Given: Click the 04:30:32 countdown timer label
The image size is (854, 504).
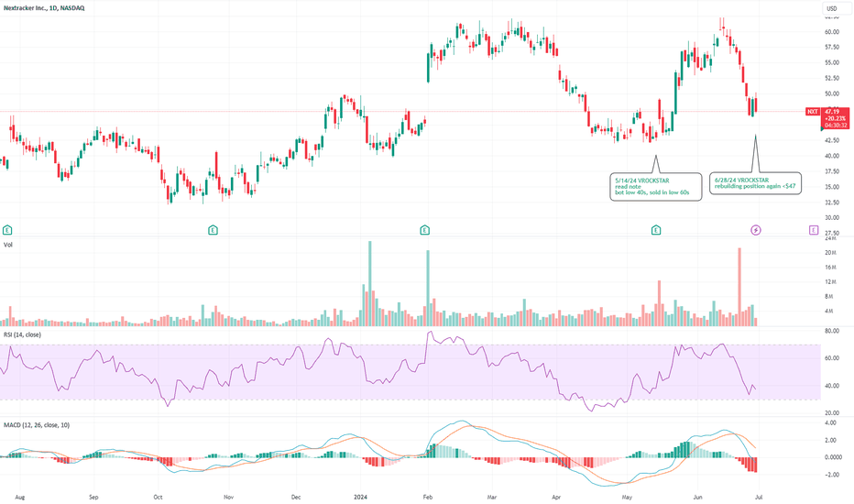Looking at the screenshot, I should click(836, 126).
